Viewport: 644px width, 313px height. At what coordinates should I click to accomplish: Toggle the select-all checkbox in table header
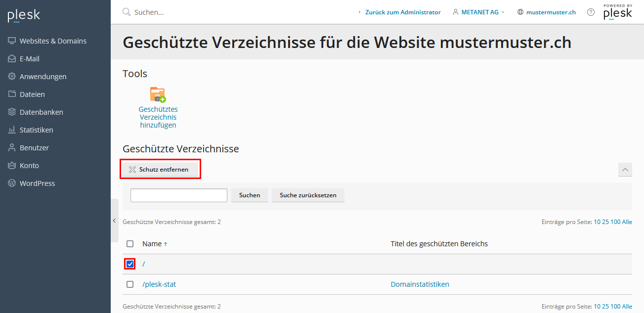pyautogui.click(x=130, y=244)
